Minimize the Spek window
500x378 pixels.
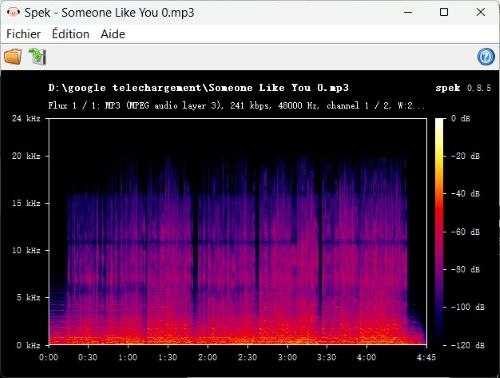[408, 12]
